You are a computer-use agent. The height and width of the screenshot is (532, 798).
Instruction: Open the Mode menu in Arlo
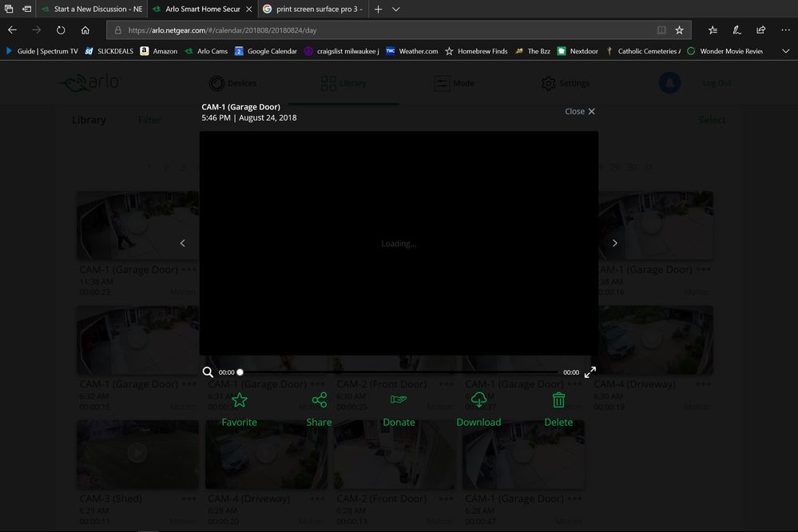tap(455, 83)
